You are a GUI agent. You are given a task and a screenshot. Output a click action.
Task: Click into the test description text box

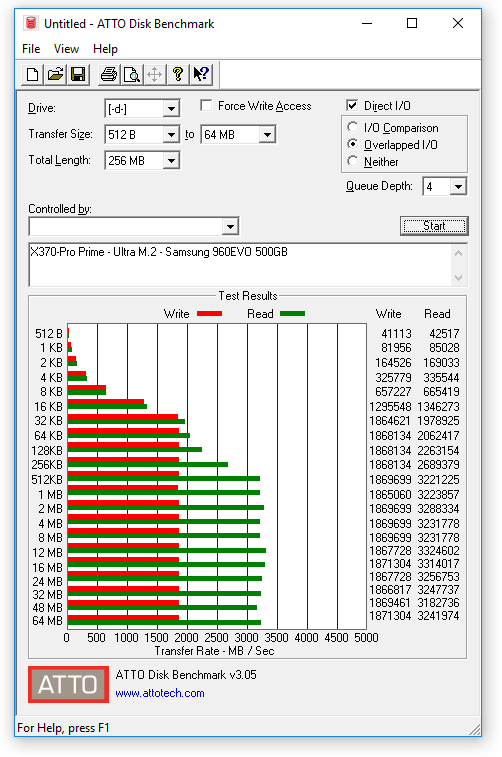[241, 265]
